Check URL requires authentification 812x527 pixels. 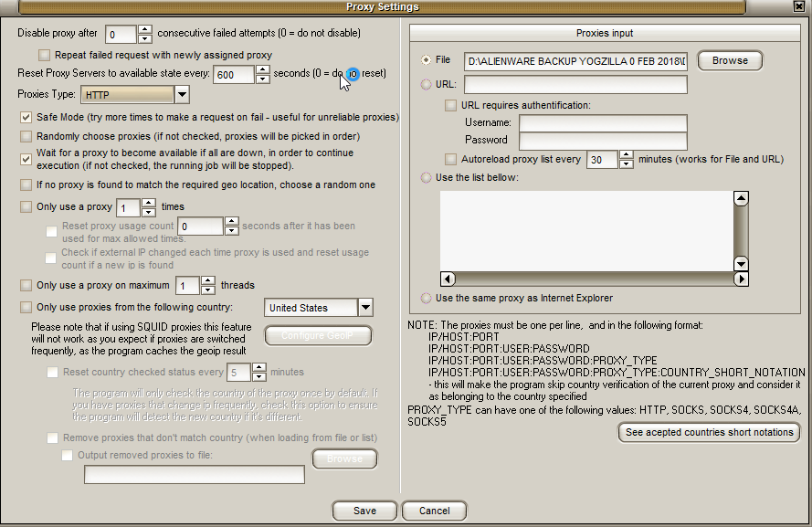(451, 106)
